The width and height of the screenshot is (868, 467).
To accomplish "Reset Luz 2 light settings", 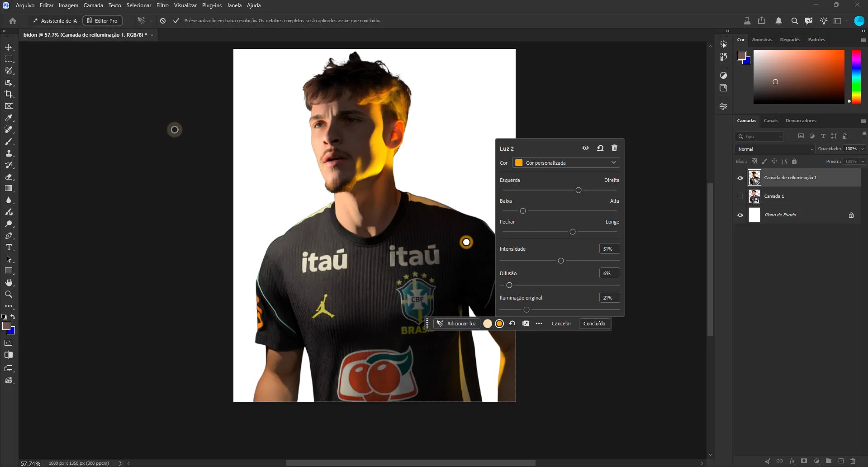I will 600,148.
